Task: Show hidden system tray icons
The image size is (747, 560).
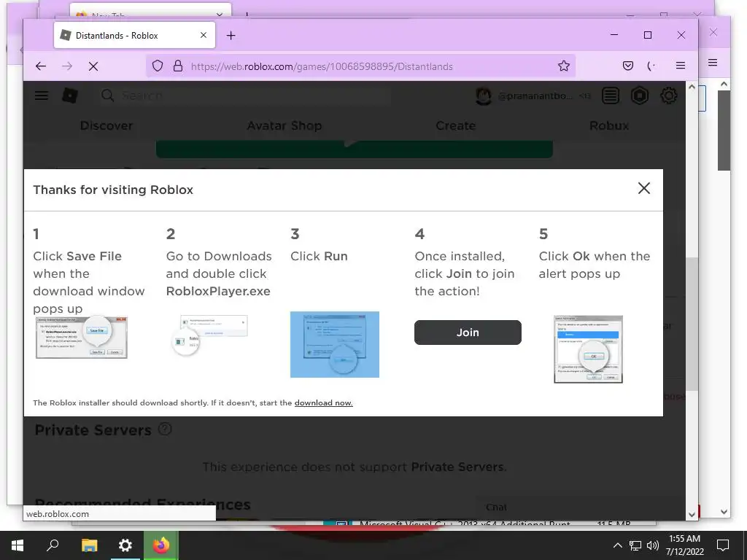Action: coord(617,545)
